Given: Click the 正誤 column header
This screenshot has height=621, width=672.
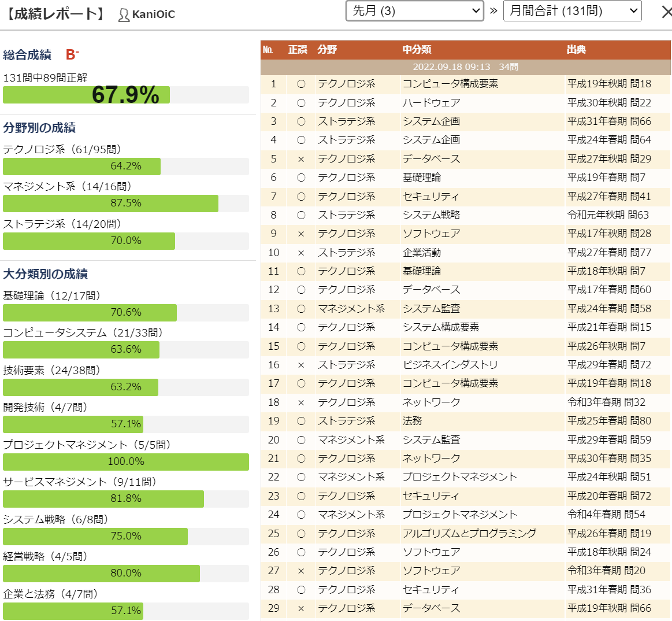Looking at the screenshot, I should click(298, 50).
